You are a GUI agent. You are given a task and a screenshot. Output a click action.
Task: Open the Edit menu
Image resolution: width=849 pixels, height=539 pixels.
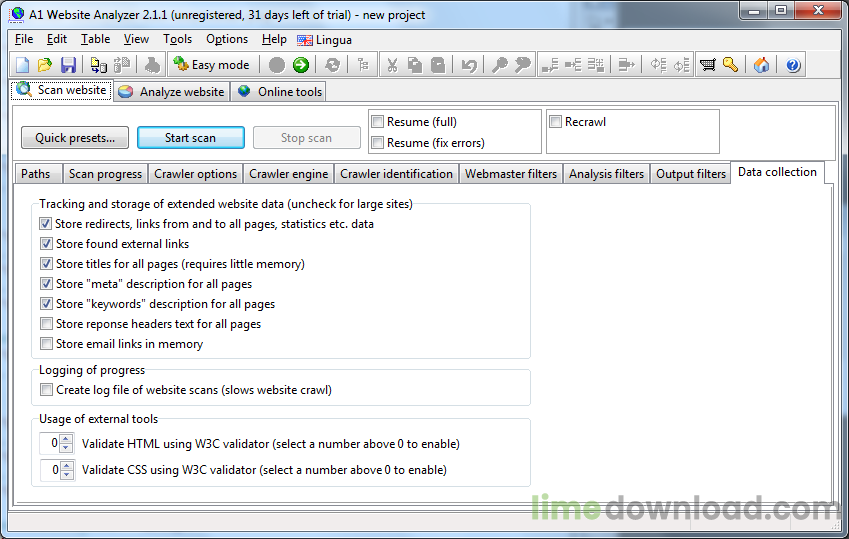tap(57, 40)
